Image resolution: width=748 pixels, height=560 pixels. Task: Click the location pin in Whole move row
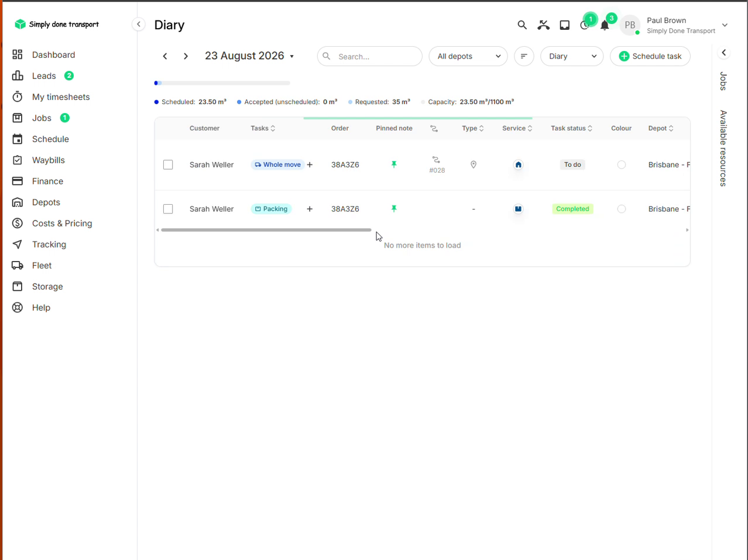coord(473,165)
